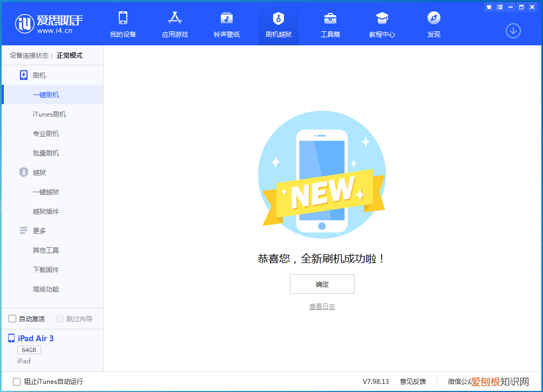Open the download manager via circular arrow icon

click(512, 31)
